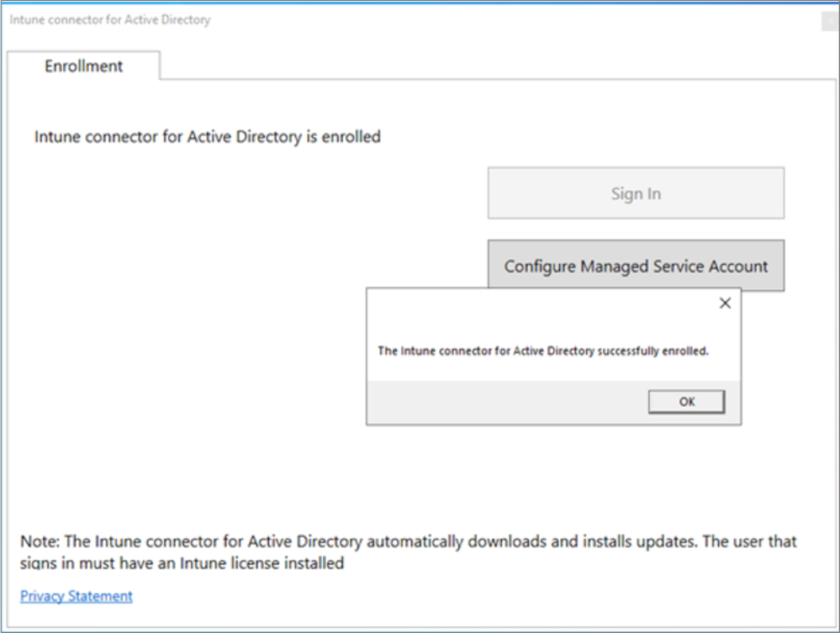Screen dimensions: 840x633
Task: Open the Privacy Statement link
Action: pyautogui.click(x=76, y=596)
